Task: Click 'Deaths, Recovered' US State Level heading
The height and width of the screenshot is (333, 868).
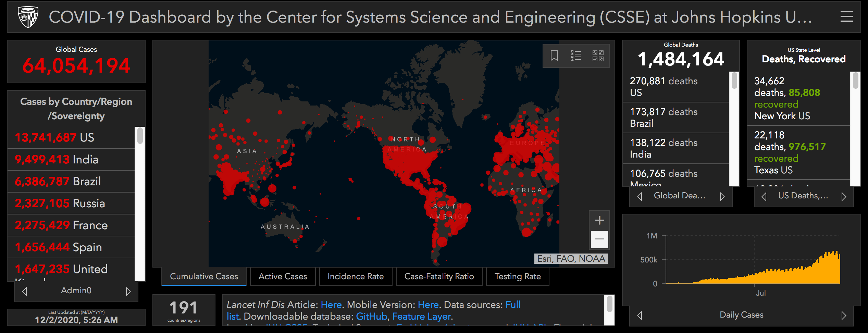Action: click(x=804, y=59)
